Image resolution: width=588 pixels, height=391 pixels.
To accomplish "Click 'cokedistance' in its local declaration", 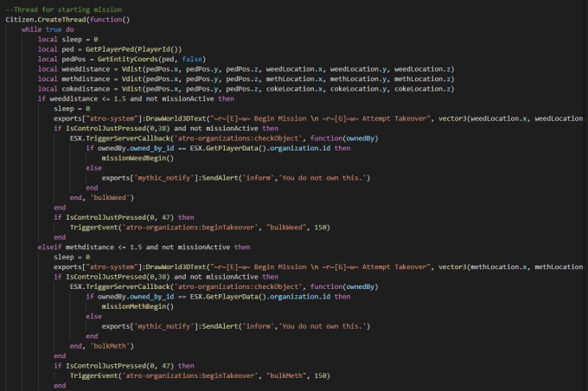I will [x=86, y=89].
